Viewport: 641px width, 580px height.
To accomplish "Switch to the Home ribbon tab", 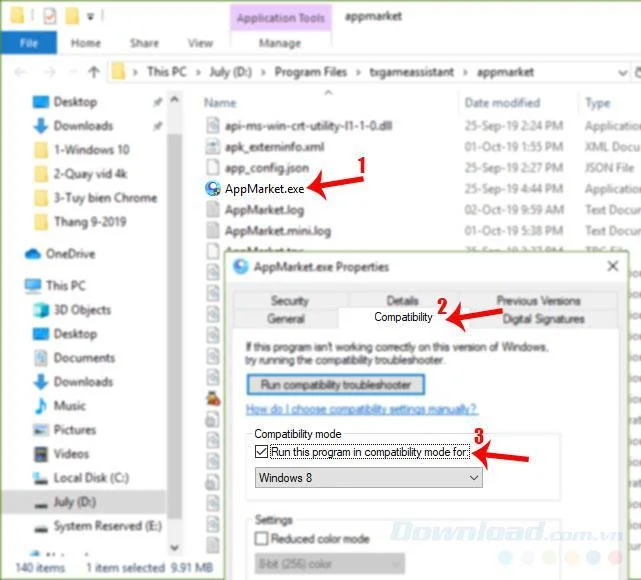I will point(86,43).
